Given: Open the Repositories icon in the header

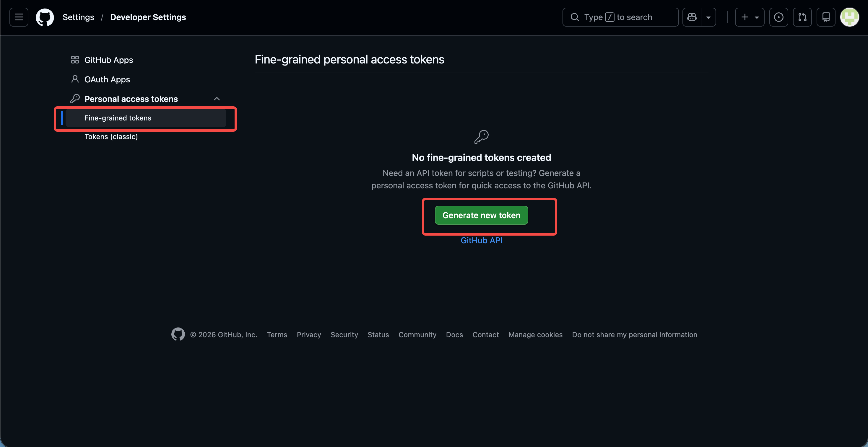Looking at the screenshot, I should (x=826, y=17).
